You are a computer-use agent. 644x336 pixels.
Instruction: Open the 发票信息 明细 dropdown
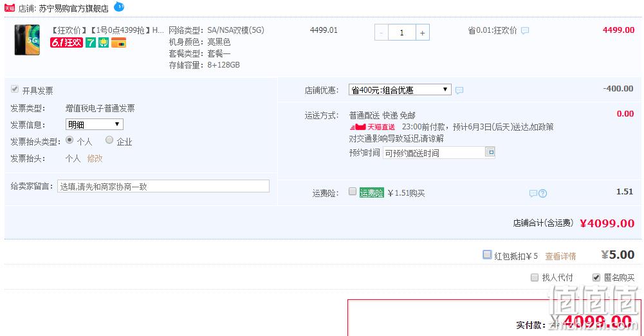(95, 124)
